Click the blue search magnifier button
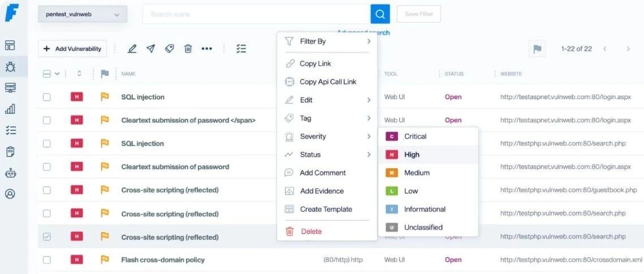 point(380,14)
